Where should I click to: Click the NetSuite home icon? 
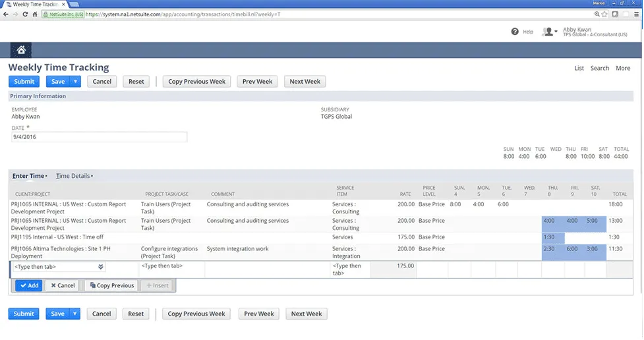21,50
